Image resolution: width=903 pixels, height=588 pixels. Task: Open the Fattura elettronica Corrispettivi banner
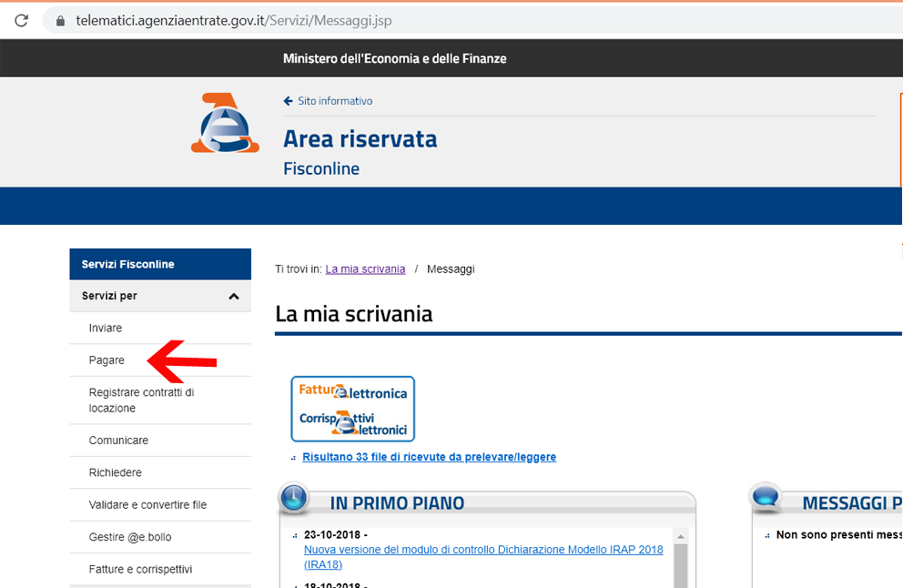[353, 409]
